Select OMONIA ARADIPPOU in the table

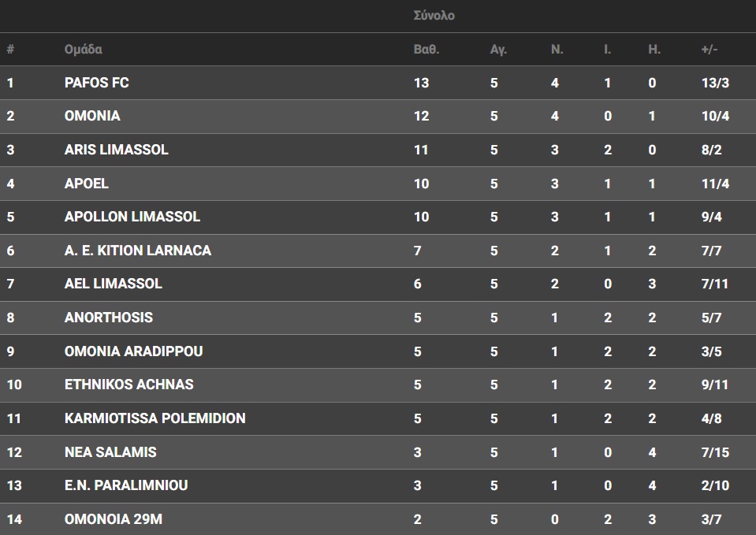133,351
